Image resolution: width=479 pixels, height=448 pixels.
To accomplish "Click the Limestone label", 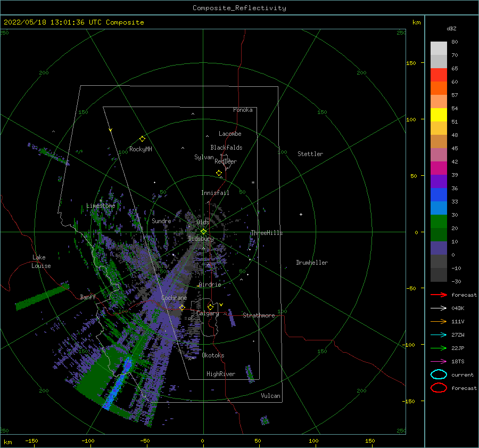I will [101, 206].
